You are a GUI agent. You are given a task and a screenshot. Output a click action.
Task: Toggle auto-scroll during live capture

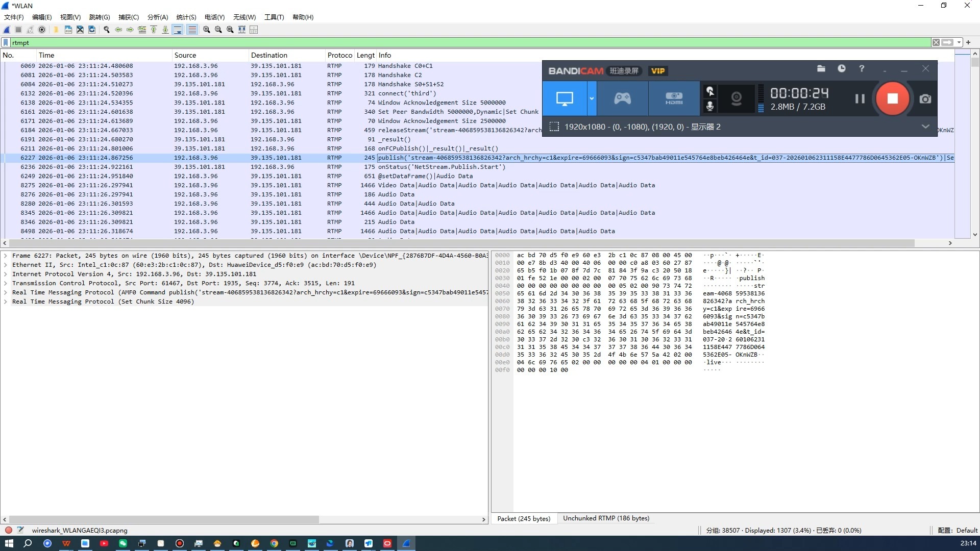(178, 30)
